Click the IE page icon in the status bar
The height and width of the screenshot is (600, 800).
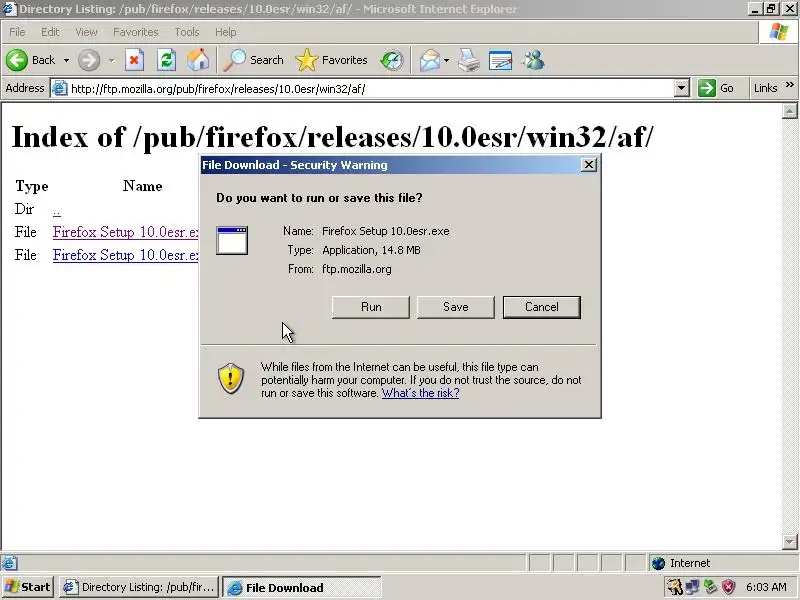9,563
